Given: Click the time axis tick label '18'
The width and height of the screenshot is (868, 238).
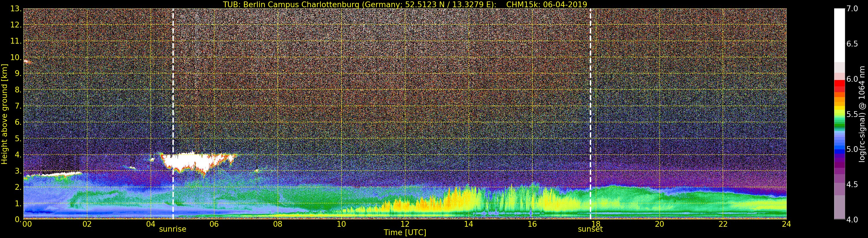Looking at the screenshot, I should [x=596, y=224].
